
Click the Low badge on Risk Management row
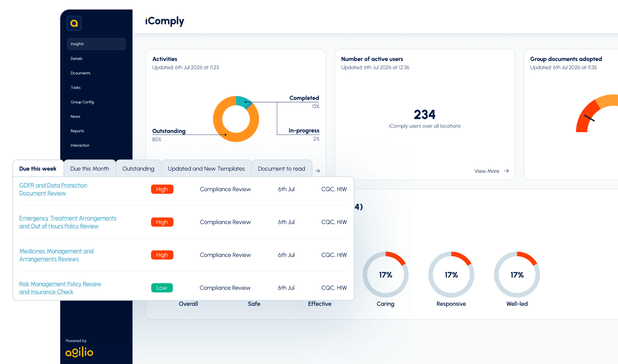coord(162,288)
